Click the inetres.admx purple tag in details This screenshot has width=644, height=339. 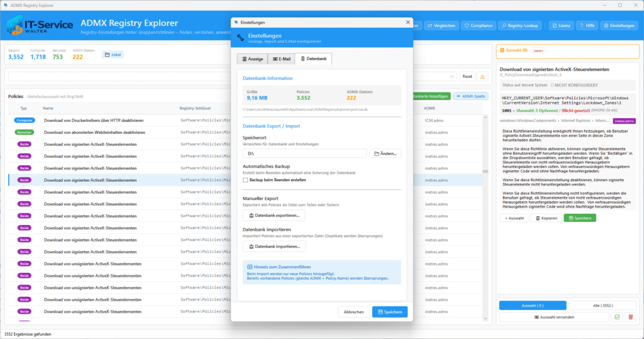coord(624,121)
